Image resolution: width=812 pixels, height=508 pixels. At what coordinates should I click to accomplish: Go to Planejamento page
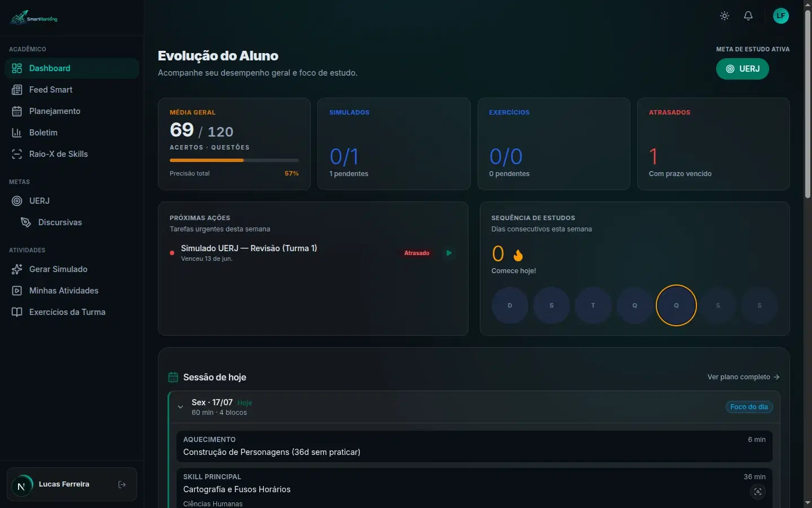[x=72, y=111]
